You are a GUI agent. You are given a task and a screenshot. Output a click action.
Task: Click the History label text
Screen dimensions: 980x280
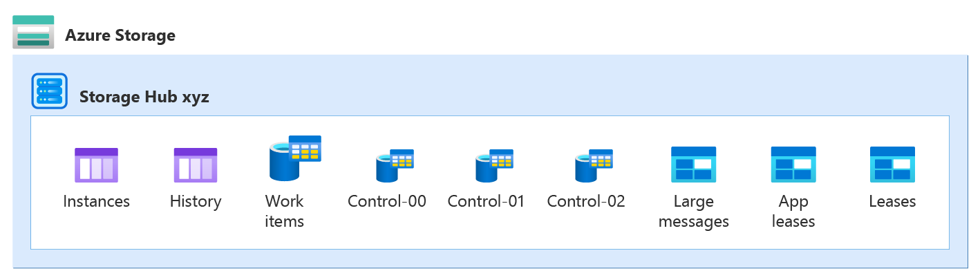tap(196, 202)
